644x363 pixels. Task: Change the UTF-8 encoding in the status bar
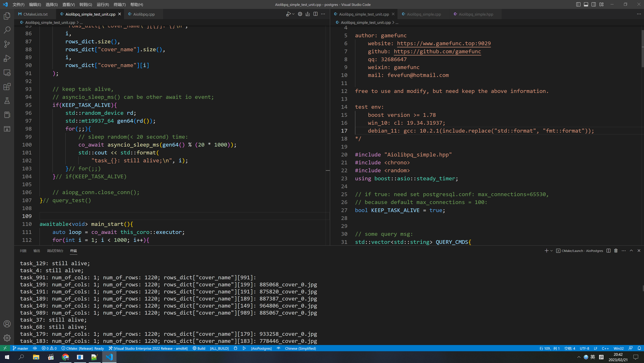(x=584, y=348)
